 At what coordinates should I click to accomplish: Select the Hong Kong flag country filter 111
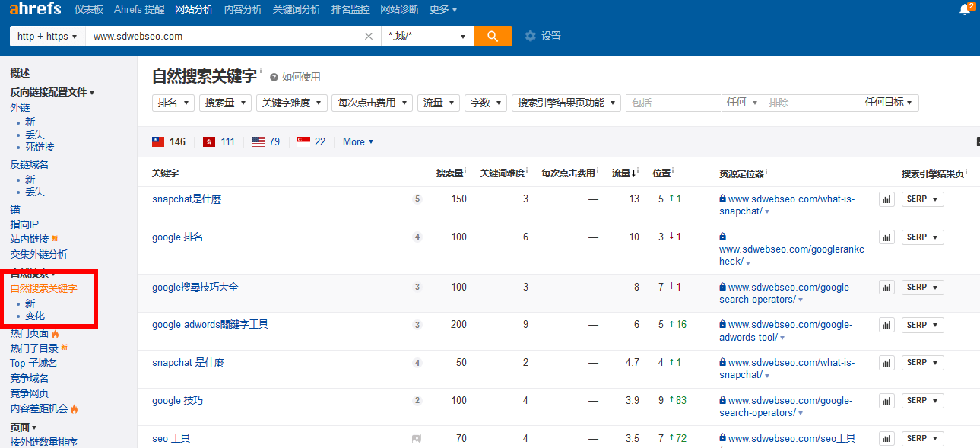point(219,141)
